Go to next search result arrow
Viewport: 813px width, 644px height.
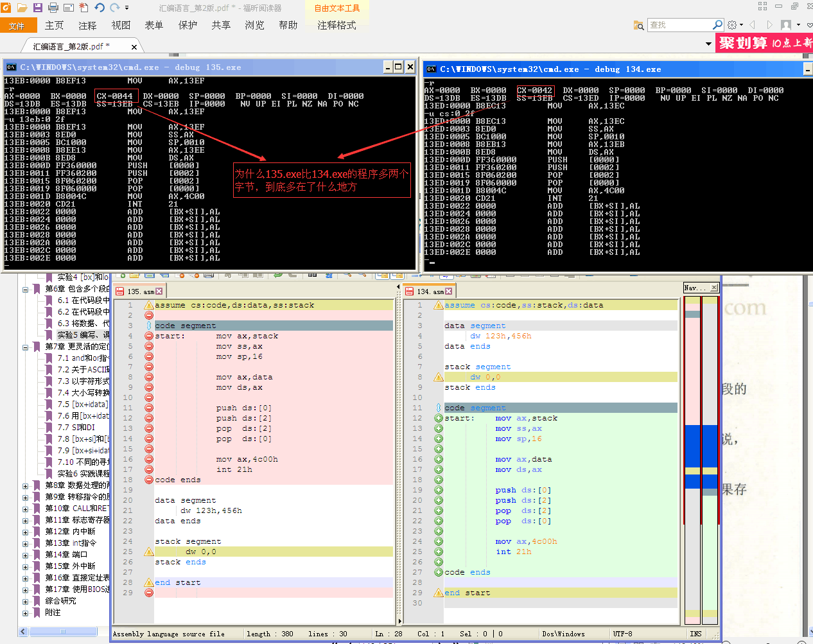pyautogui.click(x=769, y=25)
